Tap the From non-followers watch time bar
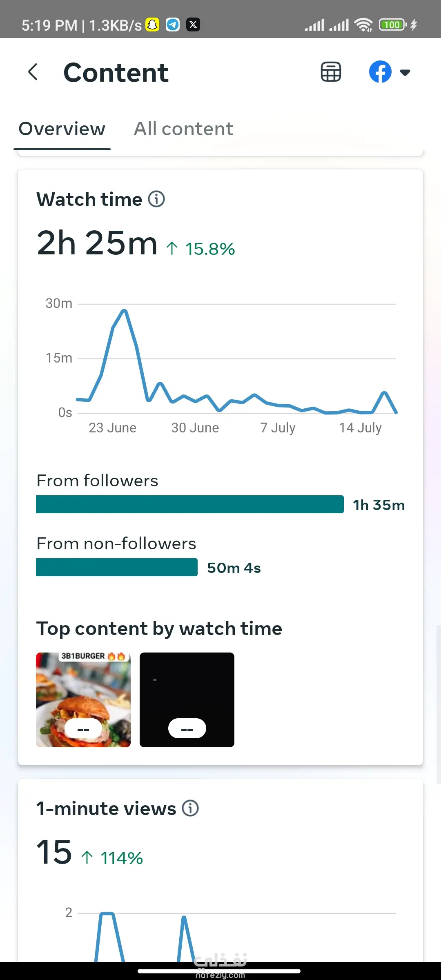This screenshot has height=980, width=441. tap(117, 567)
